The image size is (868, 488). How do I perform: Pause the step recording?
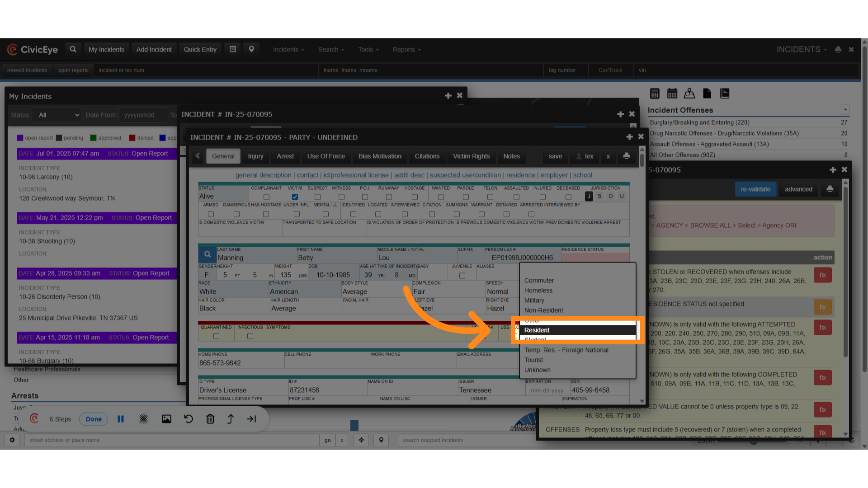[121, 419]
